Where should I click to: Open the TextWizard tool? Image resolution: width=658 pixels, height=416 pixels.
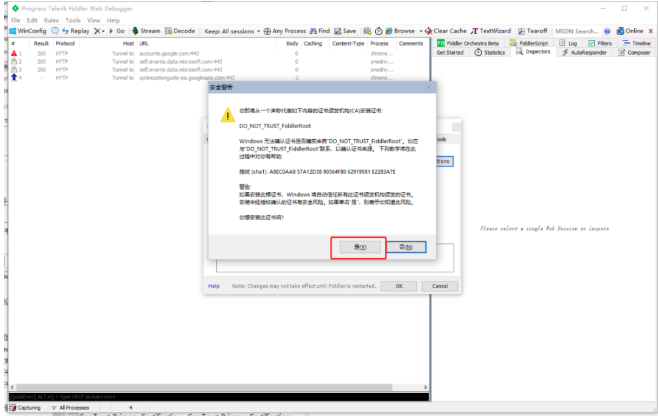pos(491,31)
